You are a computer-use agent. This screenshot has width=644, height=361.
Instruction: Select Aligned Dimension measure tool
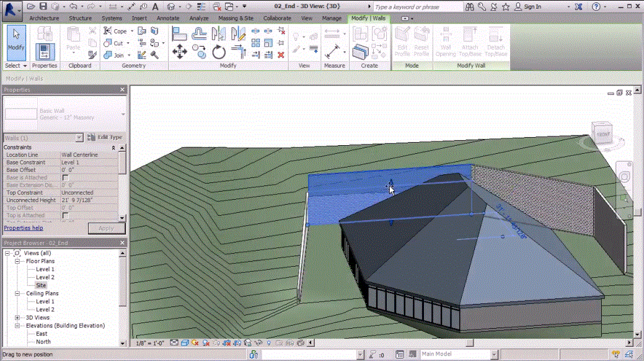tap(332, 51)
